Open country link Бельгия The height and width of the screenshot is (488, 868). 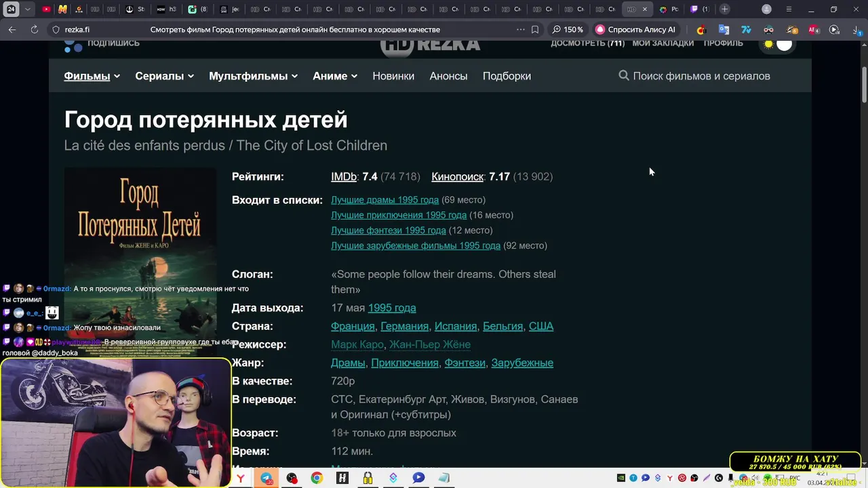click(502, 326)
